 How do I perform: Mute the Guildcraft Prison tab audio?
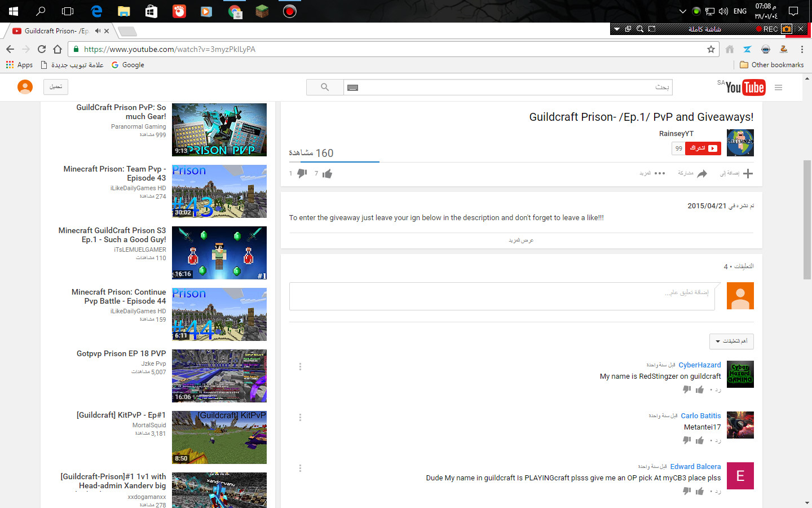click(98, 31)
